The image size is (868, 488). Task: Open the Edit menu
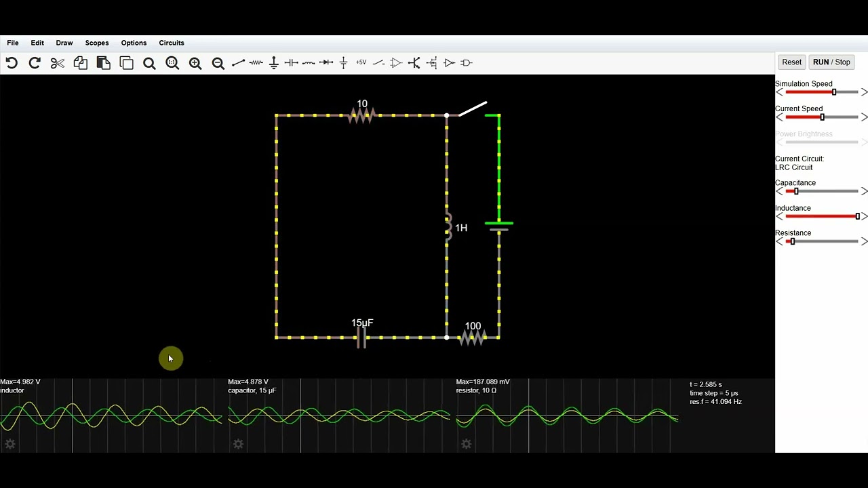(x=37, y=43)
